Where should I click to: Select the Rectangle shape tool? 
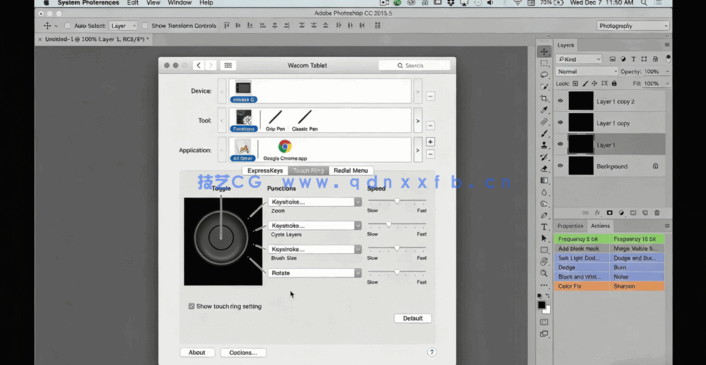pos(544,250)
